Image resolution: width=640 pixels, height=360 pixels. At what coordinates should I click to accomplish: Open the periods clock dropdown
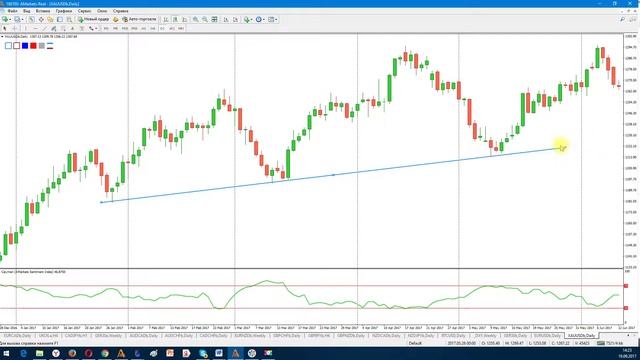pos(260,19)
